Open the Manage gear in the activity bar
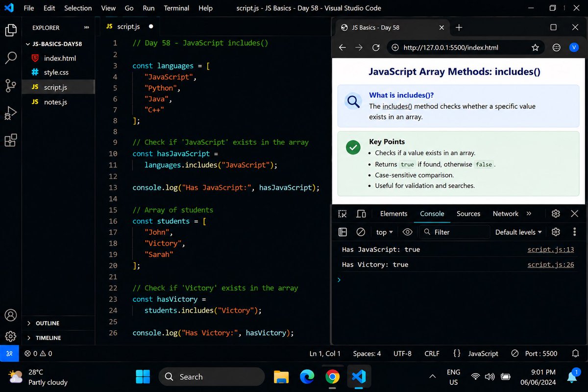 11,337
